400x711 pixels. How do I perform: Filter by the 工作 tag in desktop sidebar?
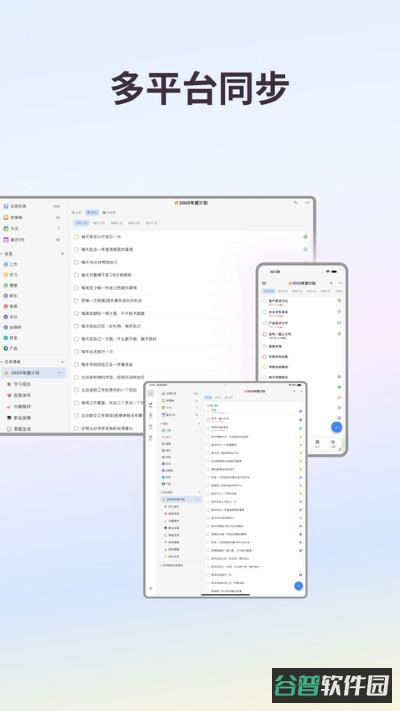[x=11, y=264]
